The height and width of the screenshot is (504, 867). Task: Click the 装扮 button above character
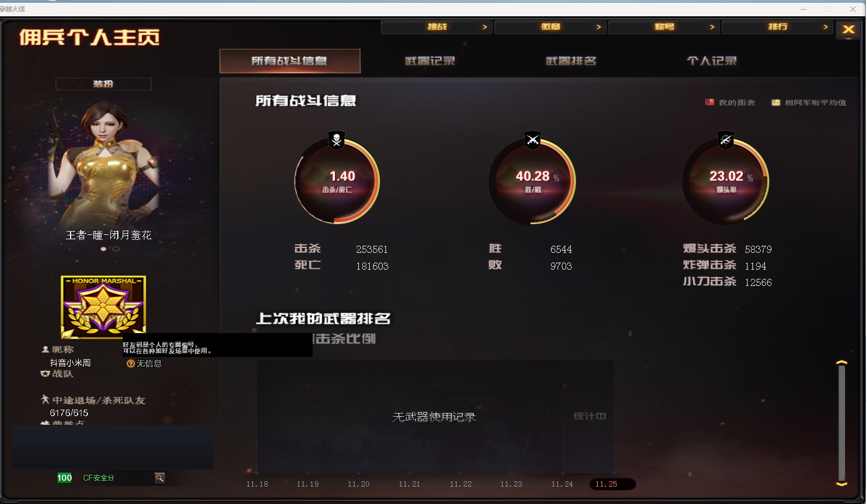(103, 84)
